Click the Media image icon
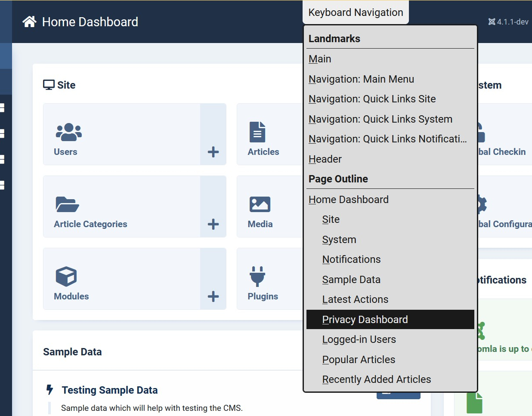Viewport: 532px width, 416px height. pos(260,204)
